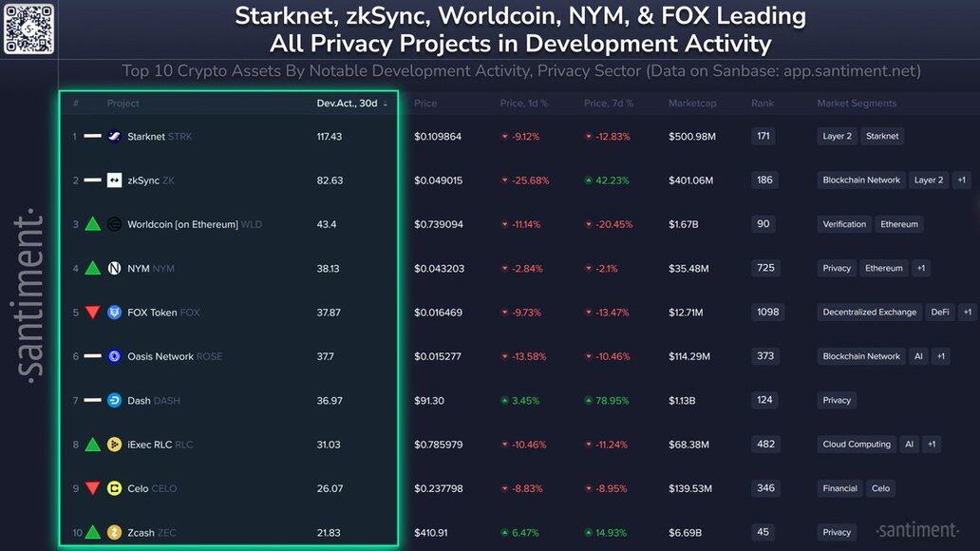Open the Cloud Computing tag for iExec

pos(857,445)
